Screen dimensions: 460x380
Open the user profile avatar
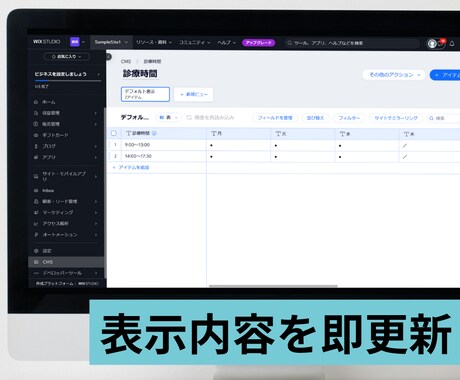pos(432,44)
